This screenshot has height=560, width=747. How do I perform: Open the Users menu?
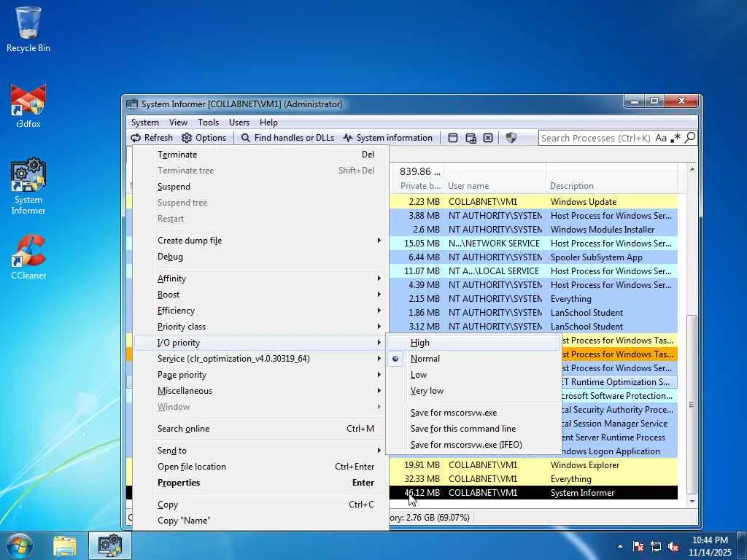[x=239, y=122]
